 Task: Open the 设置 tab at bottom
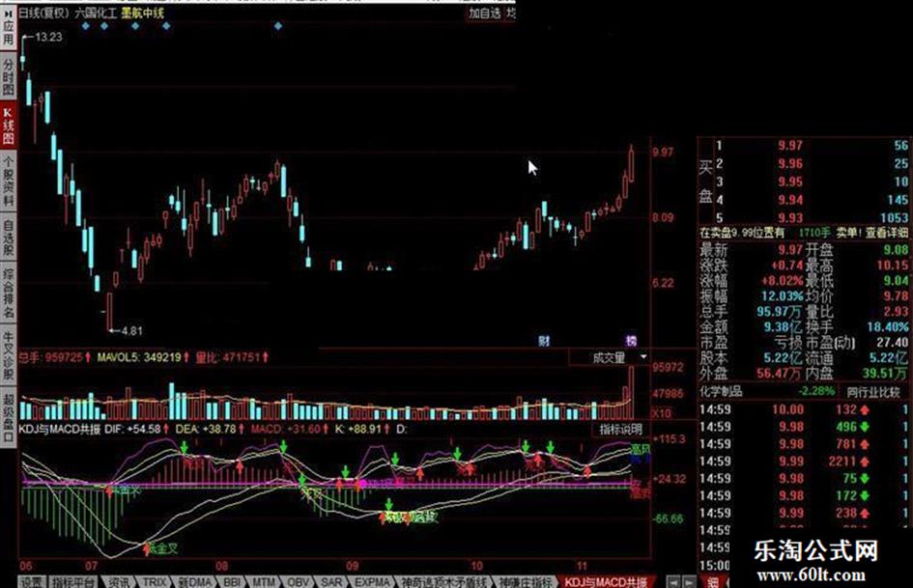[33, 581]
